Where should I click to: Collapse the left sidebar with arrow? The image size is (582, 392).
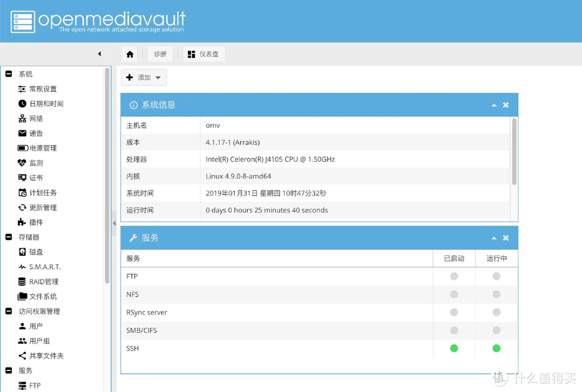99,54
